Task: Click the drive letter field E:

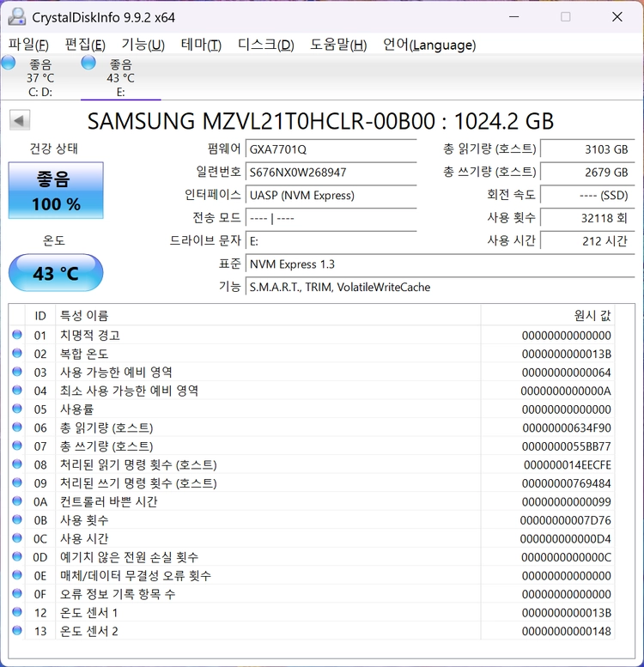Action: click(x=331, y=241)
